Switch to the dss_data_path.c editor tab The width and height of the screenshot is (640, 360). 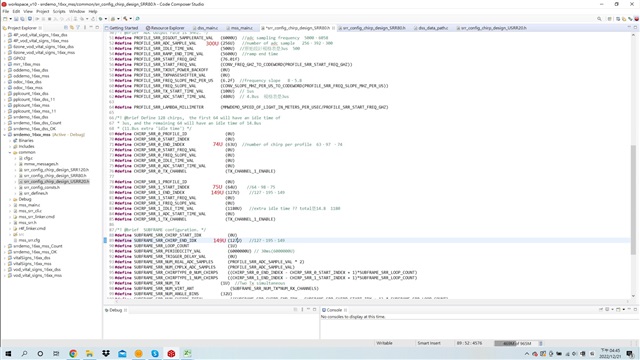(x=431, y=28)
